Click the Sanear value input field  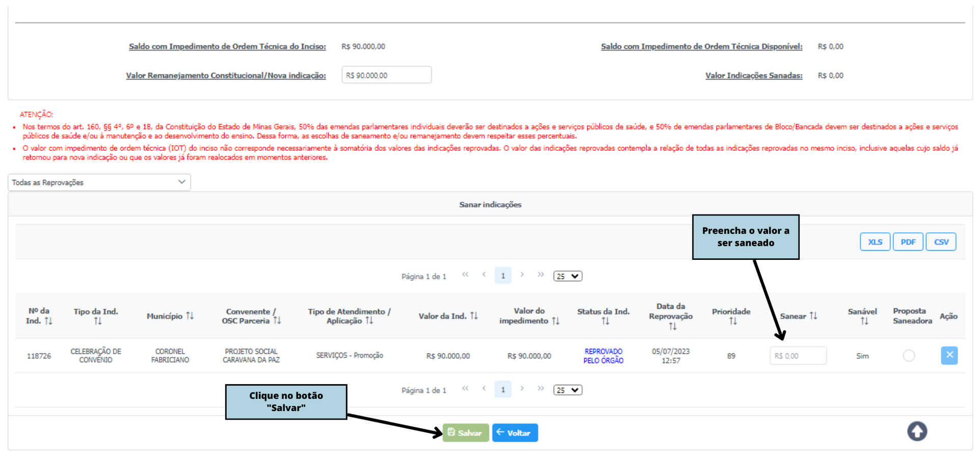(x=798, y=356)
